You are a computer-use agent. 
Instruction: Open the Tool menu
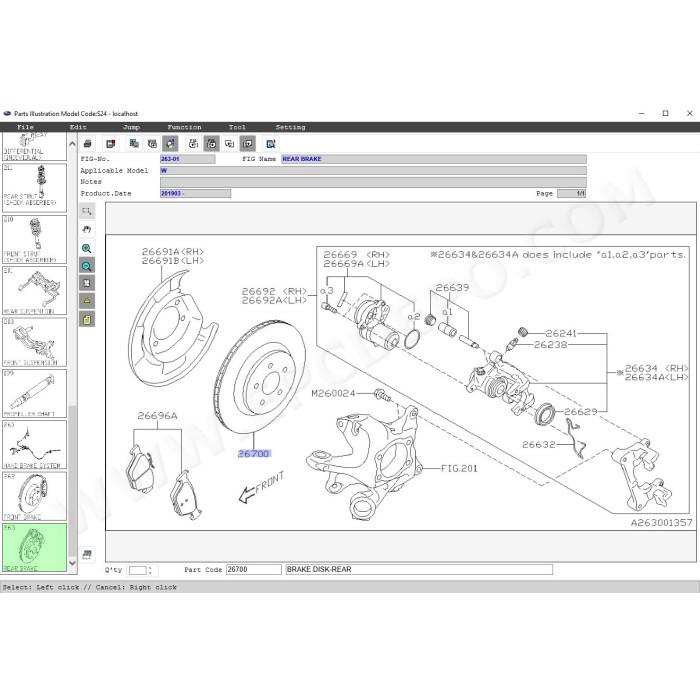coord(237,127)
